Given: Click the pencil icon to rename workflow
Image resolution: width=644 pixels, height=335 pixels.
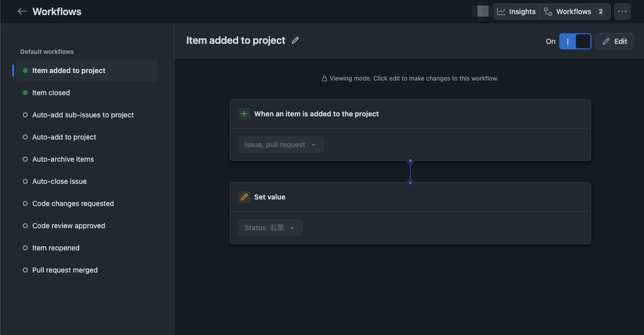Looking at the screenshot, I should (295, 41).
